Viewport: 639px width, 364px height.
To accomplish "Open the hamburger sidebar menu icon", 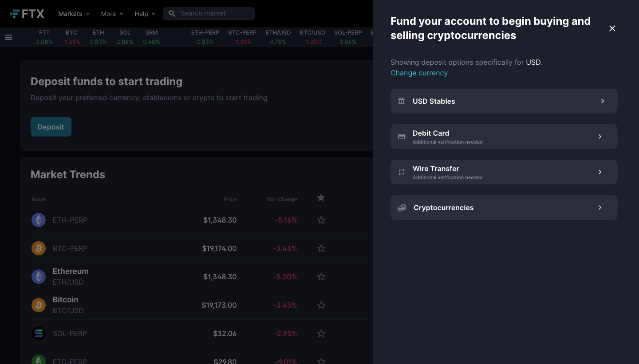I will [8, 37].
